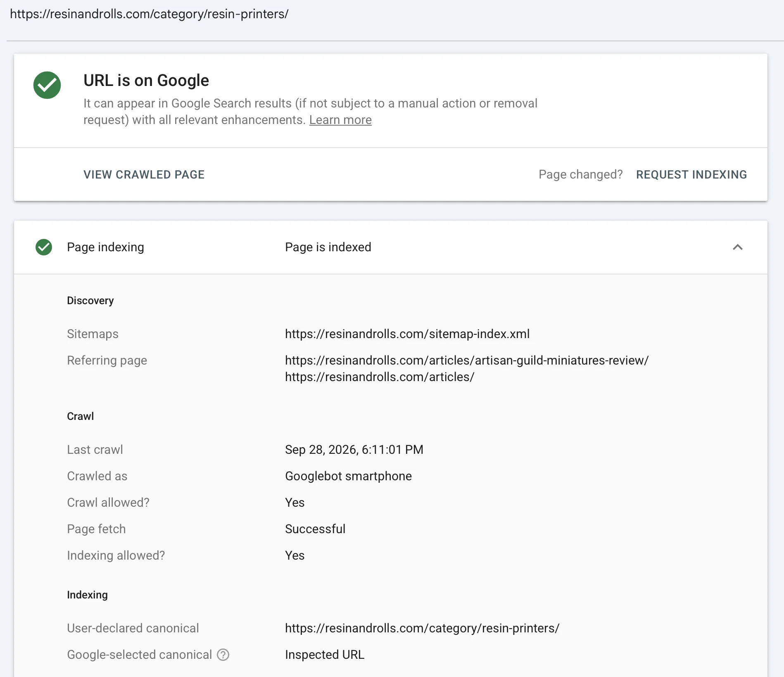Screen dimensions: 784x677
Task: Click the Page indexing row label
Action: (105, 247)
